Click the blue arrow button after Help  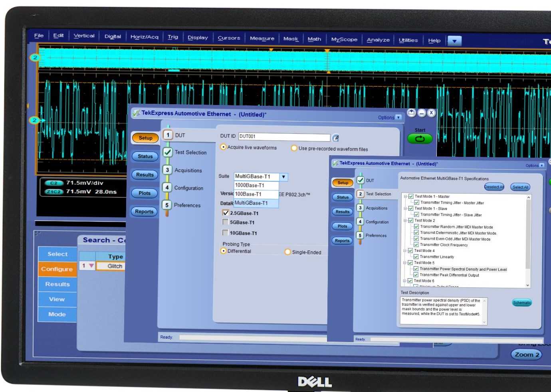(454, 41)
